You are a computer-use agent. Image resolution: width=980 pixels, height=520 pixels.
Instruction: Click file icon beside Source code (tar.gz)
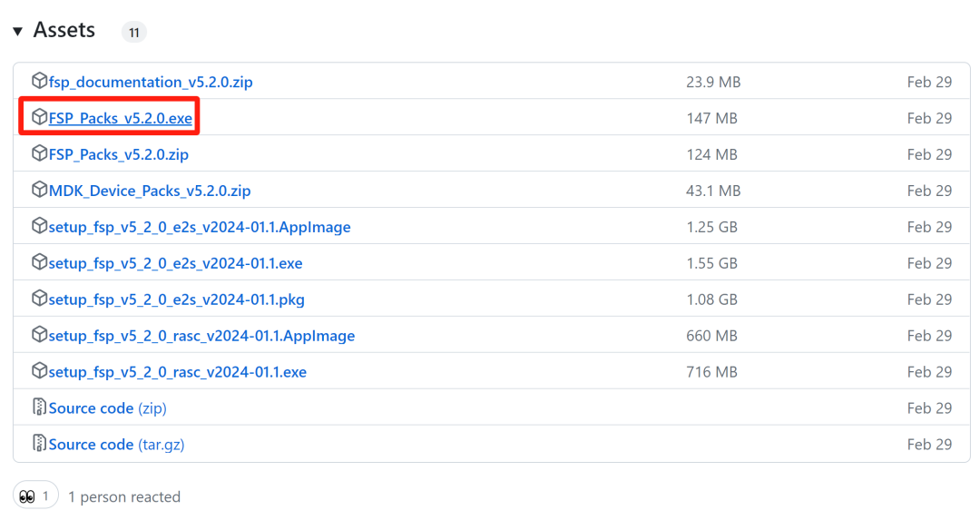click(x=39, y=445)
